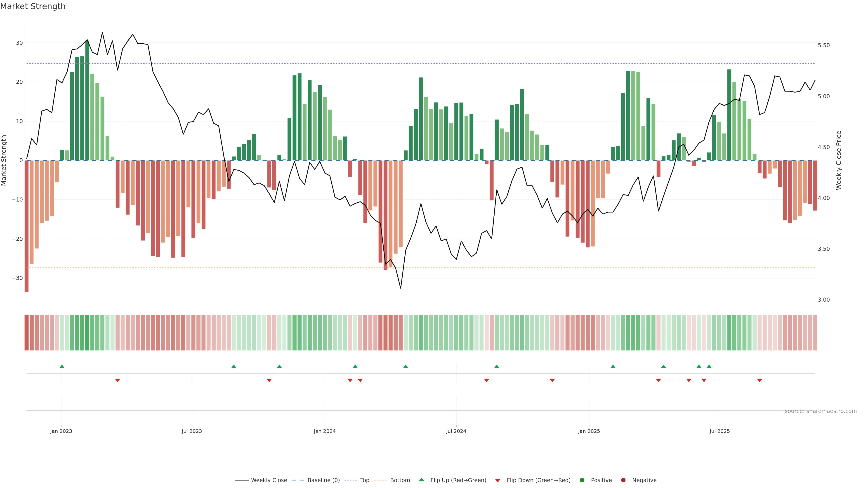
Task: Click the source: sharemaestro.com text
Action: point(821,411)
